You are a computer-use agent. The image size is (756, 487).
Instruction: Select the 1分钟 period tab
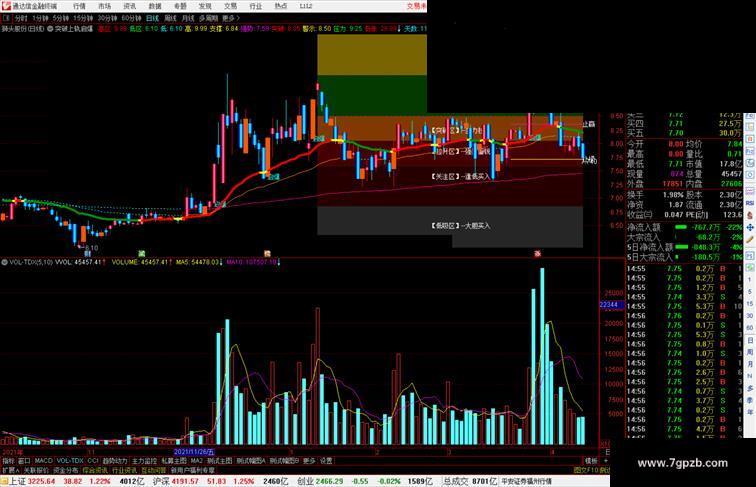[40, 18]
